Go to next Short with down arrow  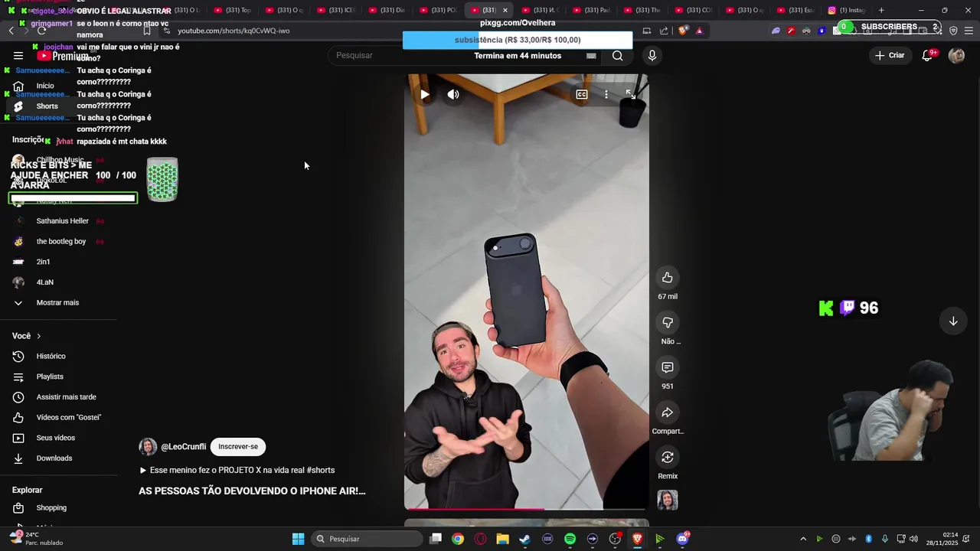point(953,321)
